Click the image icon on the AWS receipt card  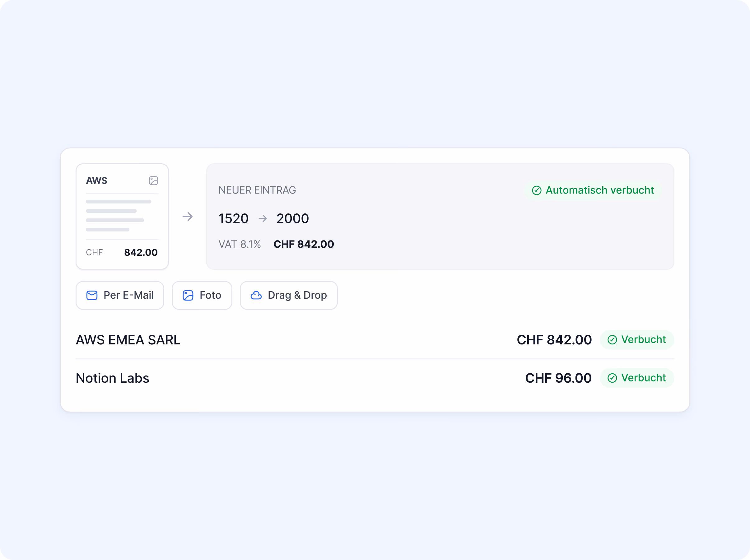coord(154,180)
